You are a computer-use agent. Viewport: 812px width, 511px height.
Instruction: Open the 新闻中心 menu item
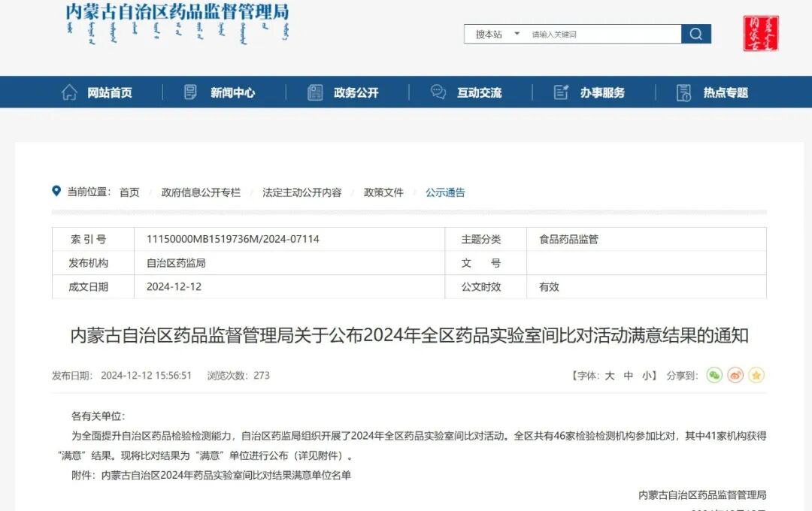click(232, 92)
